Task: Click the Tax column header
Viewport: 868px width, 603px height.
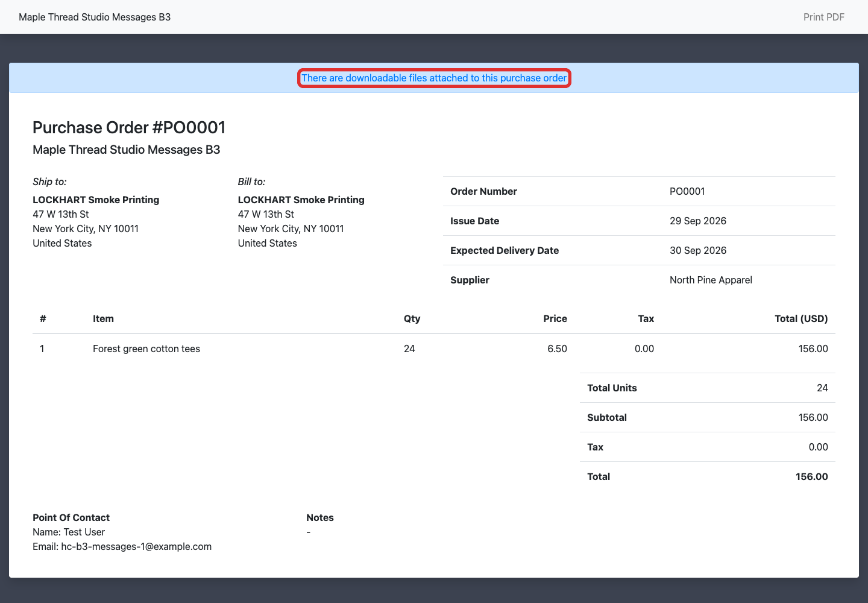Action: pos(646,318)
